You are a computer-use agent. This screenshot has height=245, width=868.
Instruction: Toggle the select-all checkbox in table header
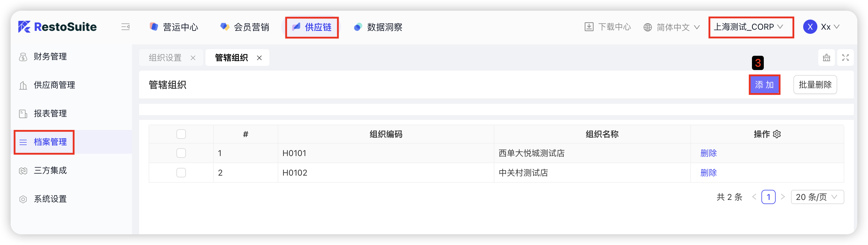click(x=181, y=134)
